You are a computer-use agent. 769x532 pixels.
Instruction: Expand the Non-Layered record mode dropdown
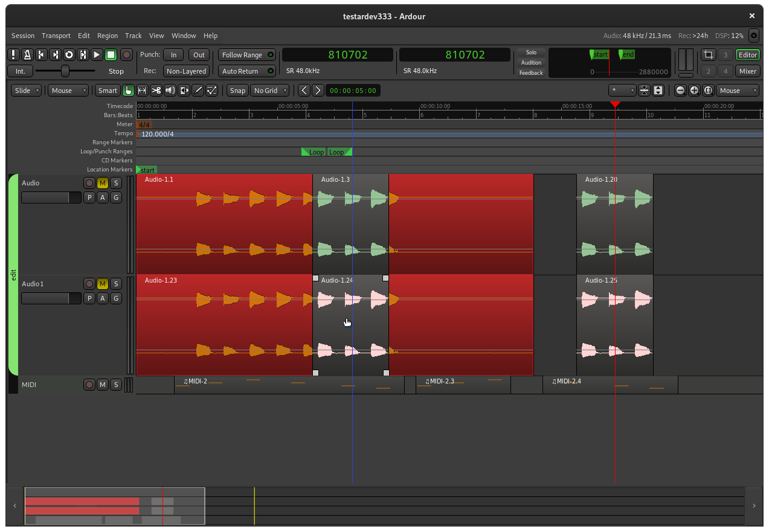click(186, 71)
